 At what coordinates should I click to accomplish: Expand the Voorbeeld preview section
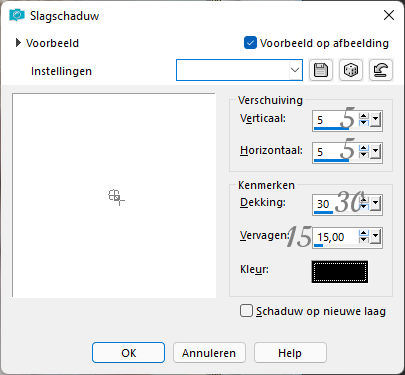coord(18,43)
